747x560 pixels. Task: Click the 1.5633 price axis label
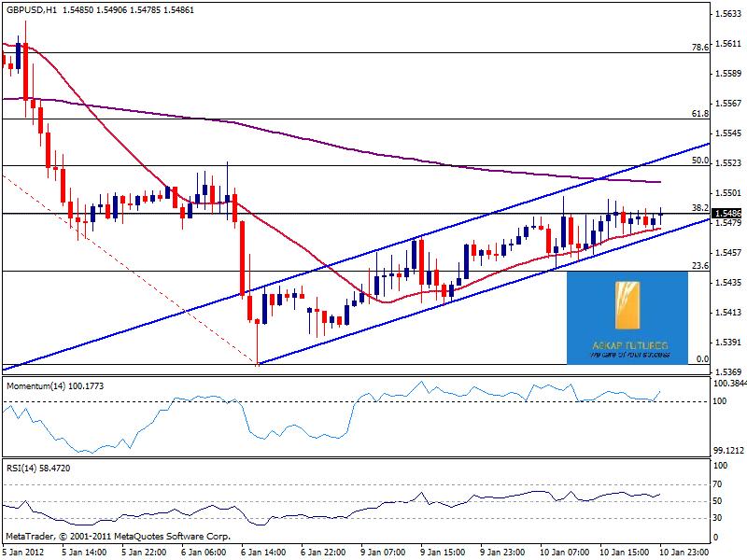[x=728, y=14]
